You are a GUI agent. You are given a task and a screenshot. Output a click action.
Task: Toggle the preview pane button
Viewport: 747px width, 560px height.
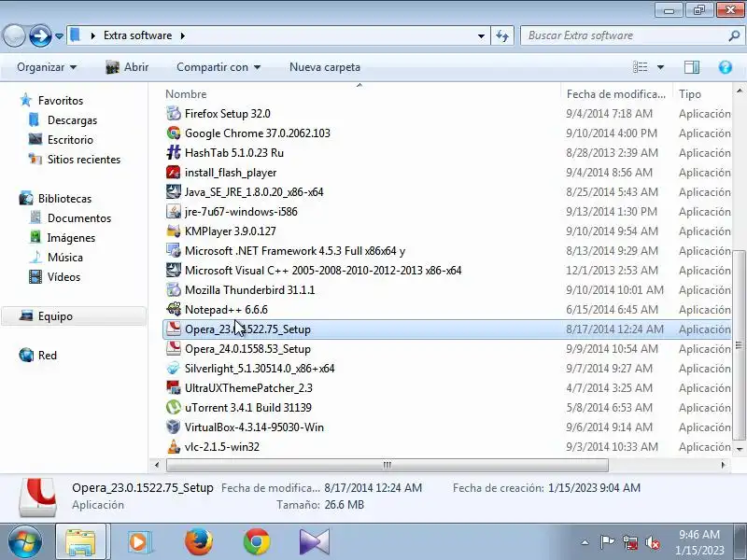[x=692, y=67]
